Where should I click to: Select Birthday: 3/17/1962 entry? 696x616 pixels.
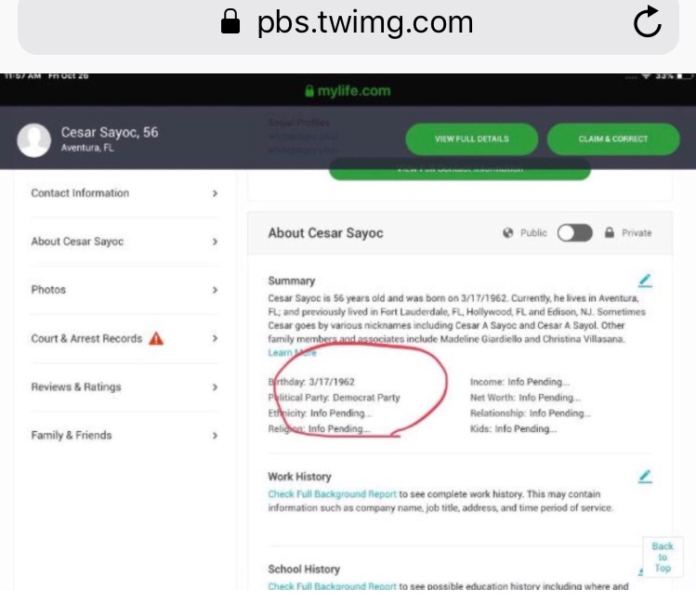coord(311,382)
